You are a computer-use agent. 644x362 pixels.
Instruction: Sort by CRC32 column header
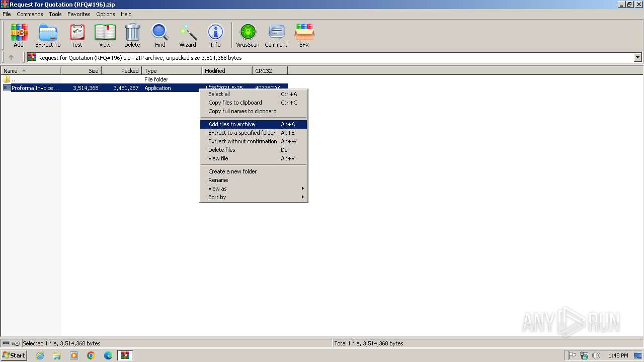pos(270,71)
